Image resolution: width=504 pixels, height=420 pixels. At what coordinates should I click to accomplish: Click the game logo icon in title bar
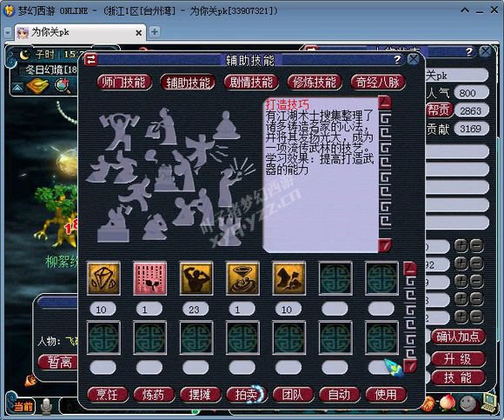click(9, 10)
